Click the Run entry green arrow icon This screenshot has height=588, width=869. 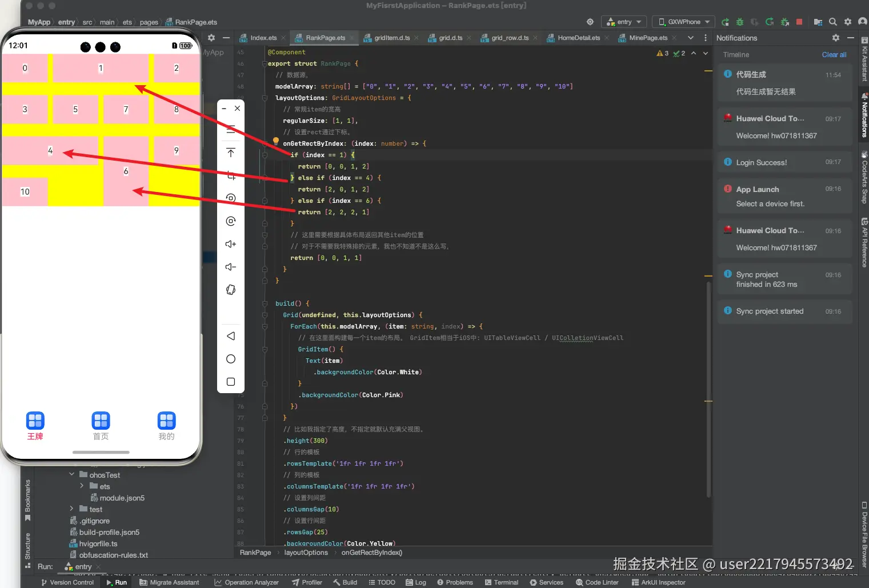point(725,22)
